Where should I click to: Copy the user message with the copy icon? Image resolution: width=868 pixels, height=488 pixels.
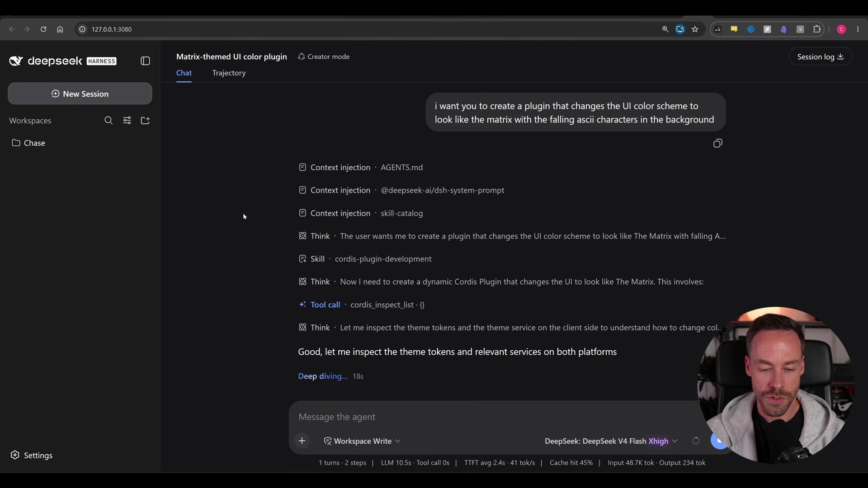717,144
